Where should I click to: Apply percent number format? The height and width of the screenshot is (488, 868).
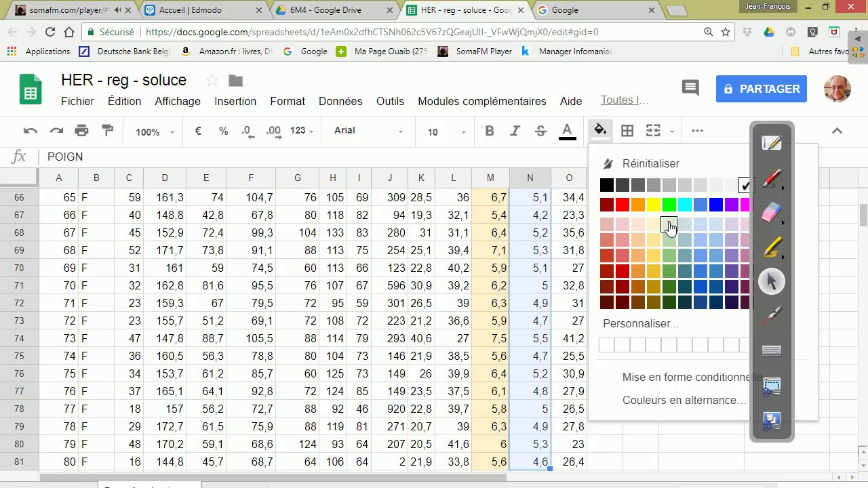tap(223, 131)
